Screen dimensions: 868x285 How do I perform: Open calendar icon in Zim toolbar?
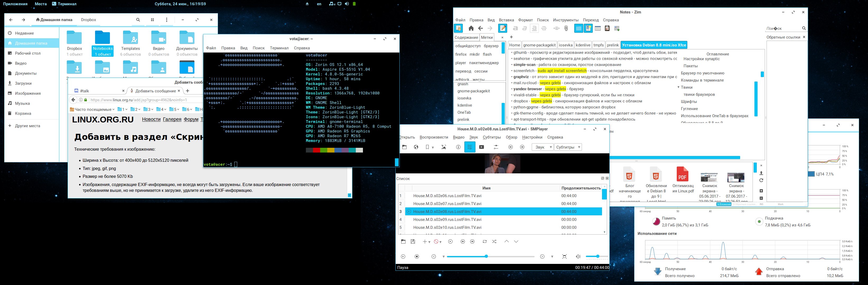tap(598, 28)
